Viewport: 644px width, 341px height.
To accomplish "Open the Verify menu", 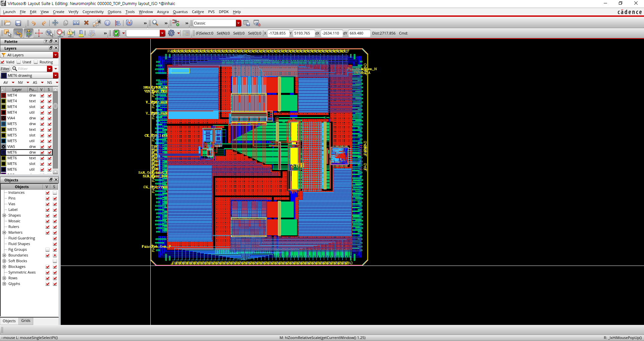I will (x=73, y=12).
